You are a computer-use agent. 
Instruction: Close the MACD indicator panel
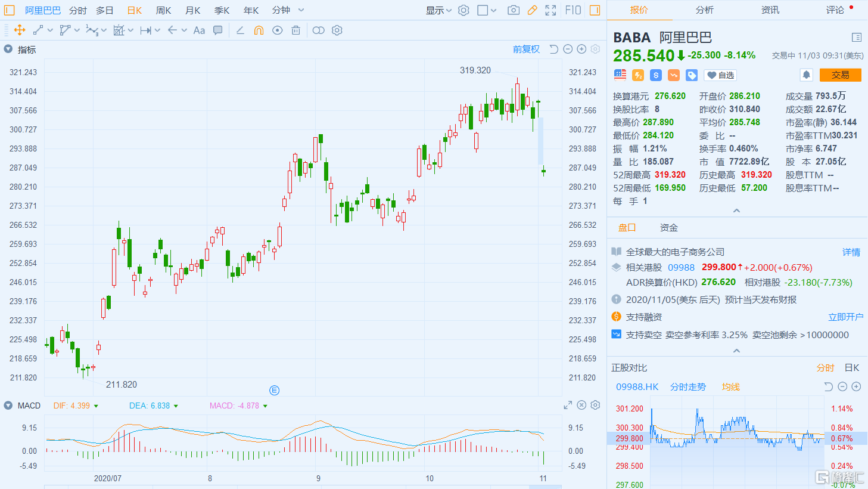tap(581, 406)
